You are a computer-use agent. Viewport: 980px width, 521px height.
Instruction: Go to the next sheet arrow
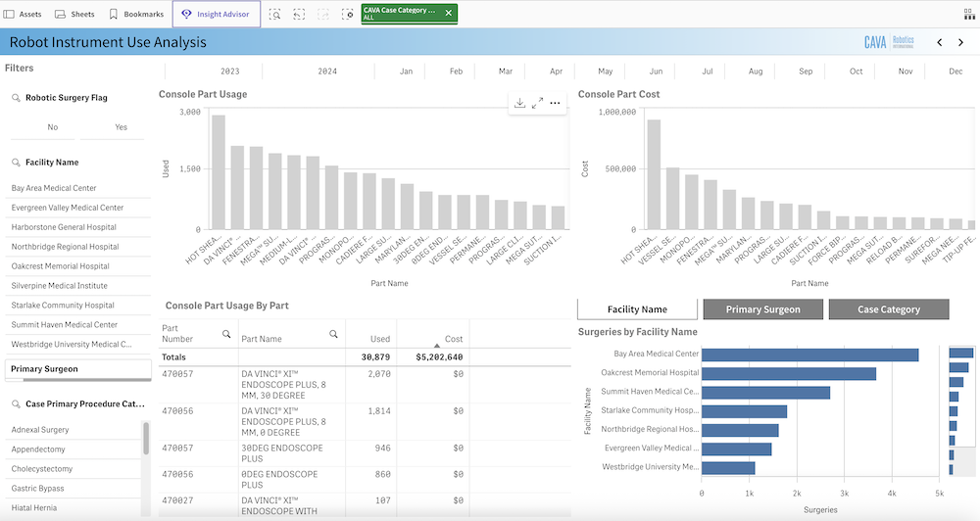tap(959, 42)
